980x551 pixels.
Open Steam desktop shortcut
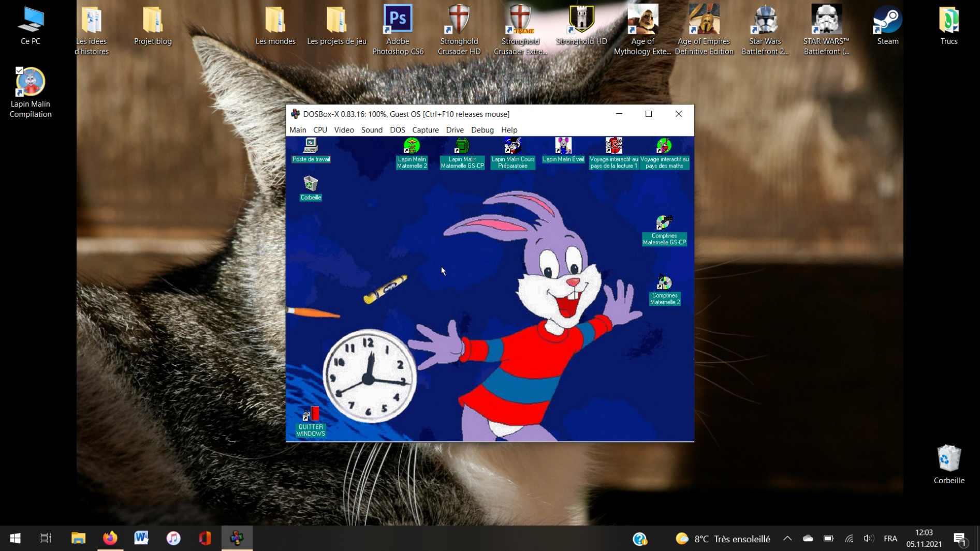[x=887, y=26]
